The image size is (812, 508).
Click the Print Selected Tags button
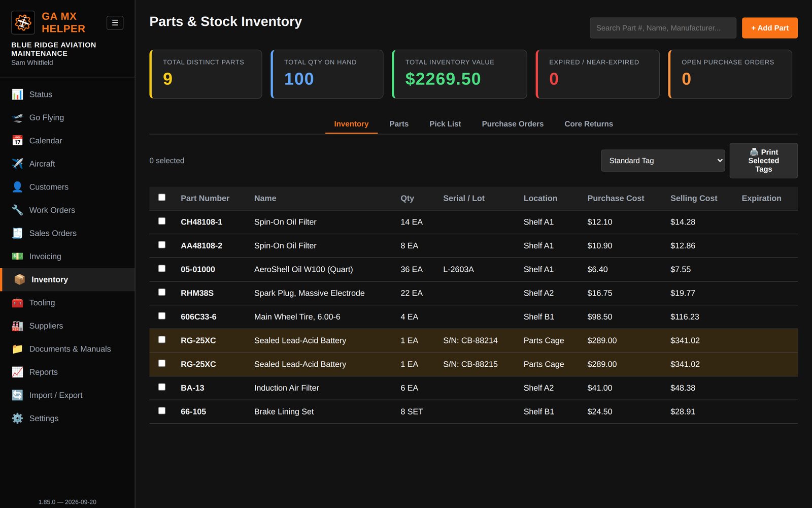[763, 161]
